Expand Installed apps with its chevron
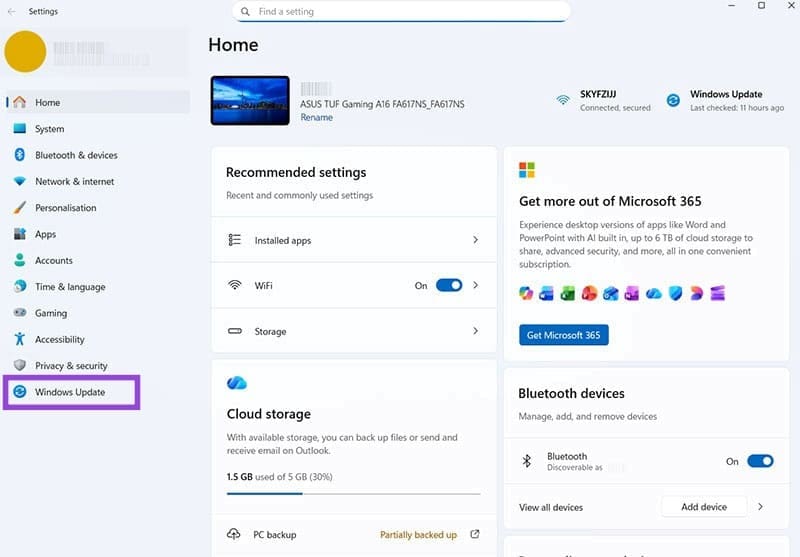 click(476, 240)
